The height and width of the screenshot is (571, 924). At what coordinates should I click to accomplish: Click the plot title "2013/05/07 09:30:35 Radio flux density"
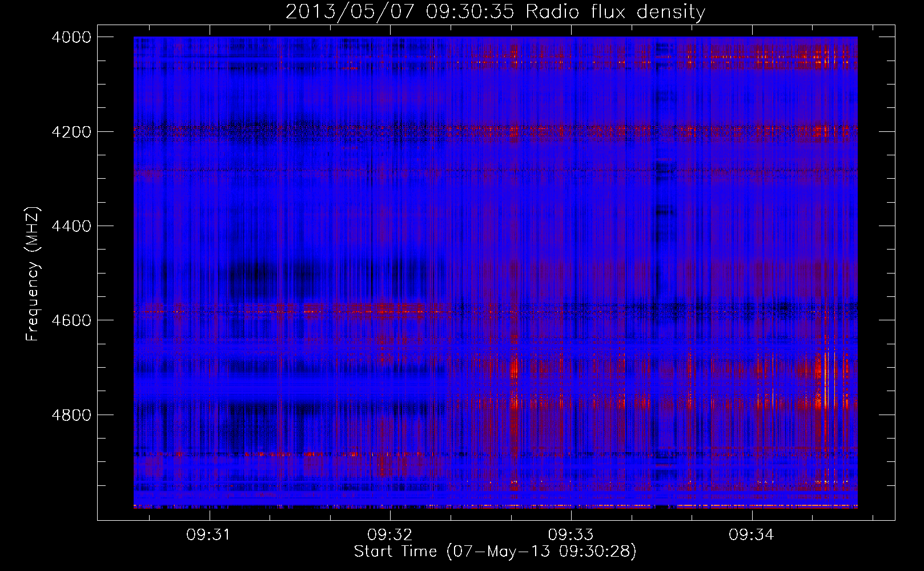[x=496, y=11]
